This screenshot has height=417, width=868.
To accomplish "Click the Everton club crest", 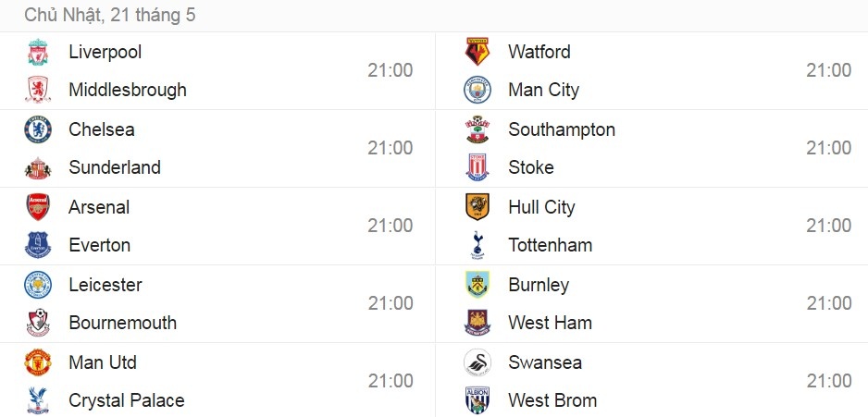I will tap(38, 245).
